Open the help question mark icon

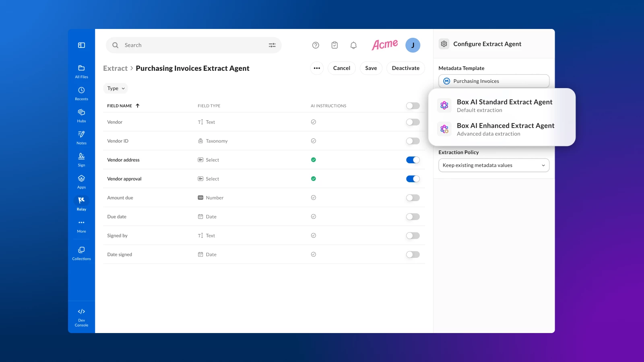tap(316, 45)
